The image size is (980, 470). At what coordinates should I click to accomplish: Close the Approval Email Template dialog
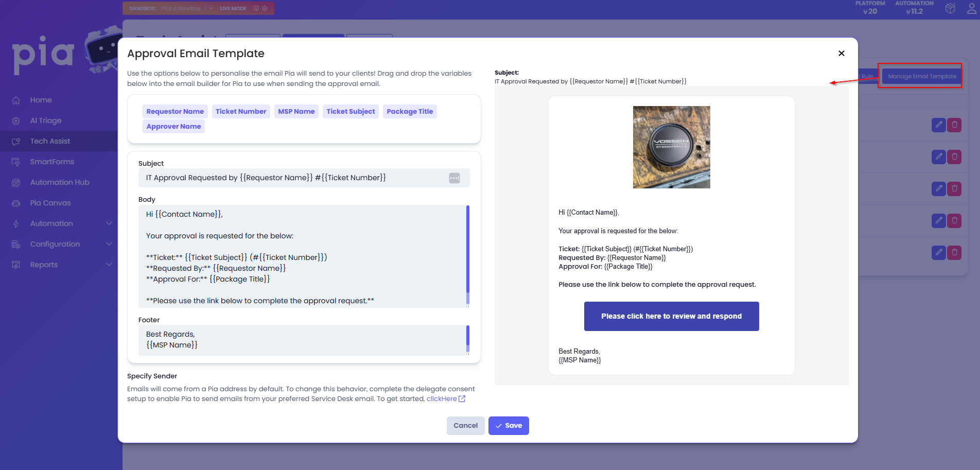(841, 54)
